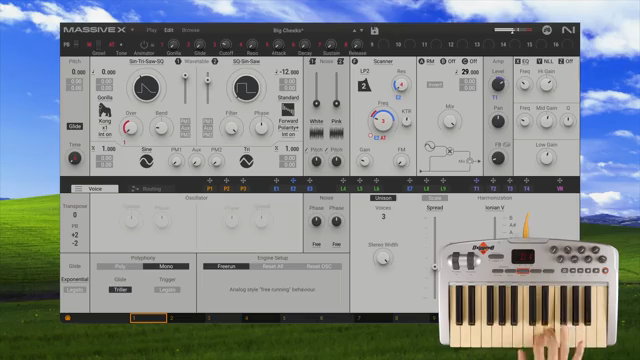Screen dimensions: 640x360
Task: Enable Poly polyphony mode
Action: pyautogui.click(x=120, y=266)
